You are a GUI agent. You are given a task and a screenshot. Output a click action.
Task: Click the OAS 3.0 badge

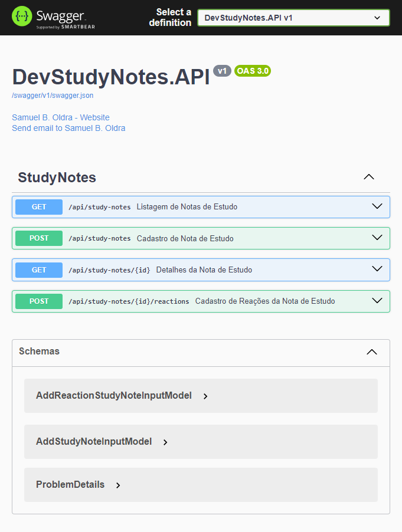[253, 71]
